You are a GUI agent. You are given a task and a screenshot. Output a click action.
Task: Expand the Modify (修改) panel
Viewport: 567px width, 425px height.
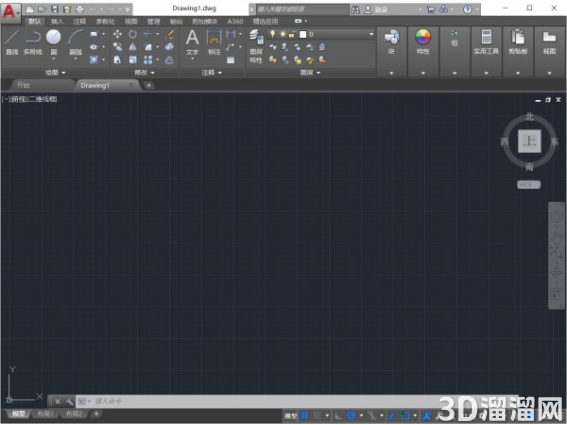144,73
